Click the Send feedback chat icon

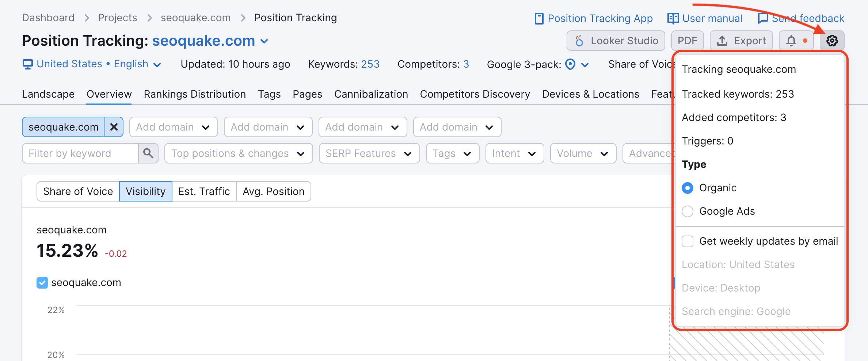pyautogui.click(x=763, y=18)
